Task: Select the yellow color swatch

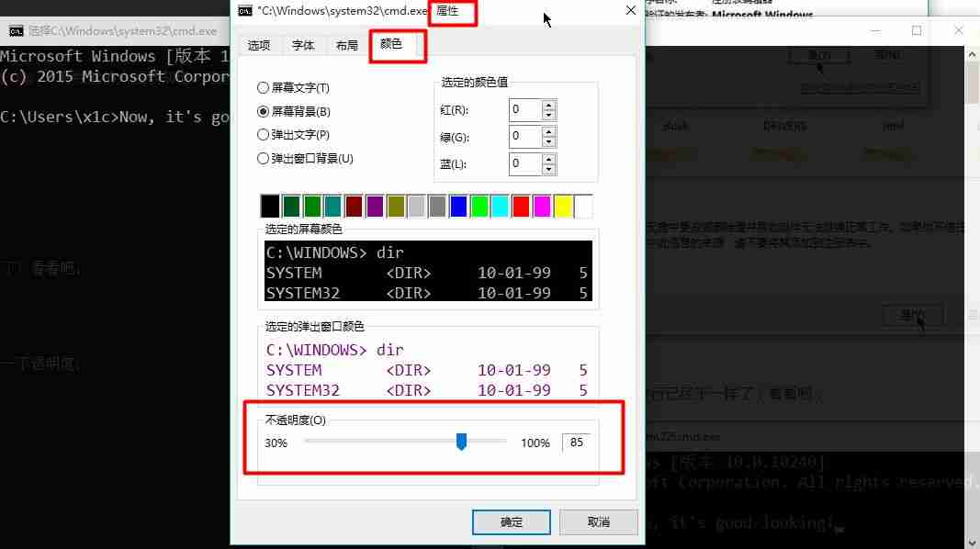Action: coord(564,205)
